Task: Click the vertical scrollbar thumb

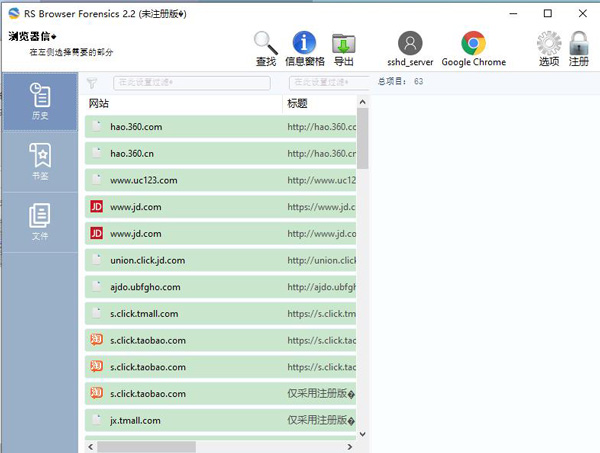Action: coord(362,139)
